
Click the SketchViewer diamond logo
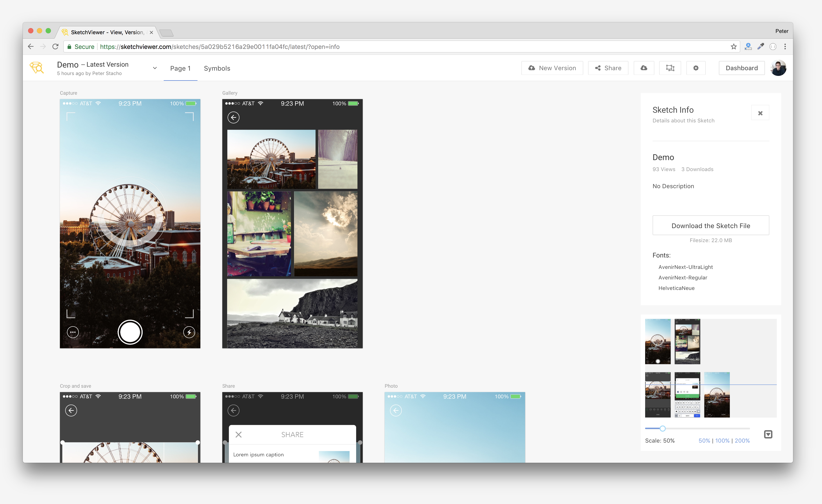coord(37,68)
